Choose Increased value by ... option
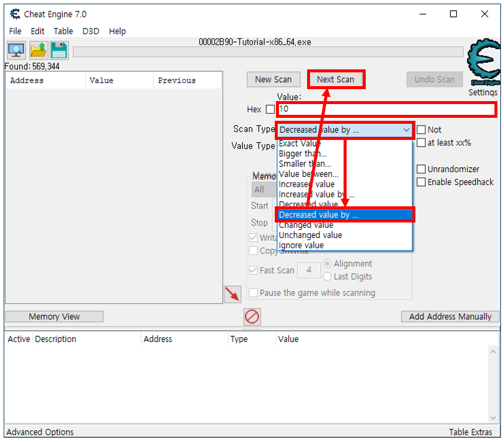504x442 pixels. pos(345,194)
